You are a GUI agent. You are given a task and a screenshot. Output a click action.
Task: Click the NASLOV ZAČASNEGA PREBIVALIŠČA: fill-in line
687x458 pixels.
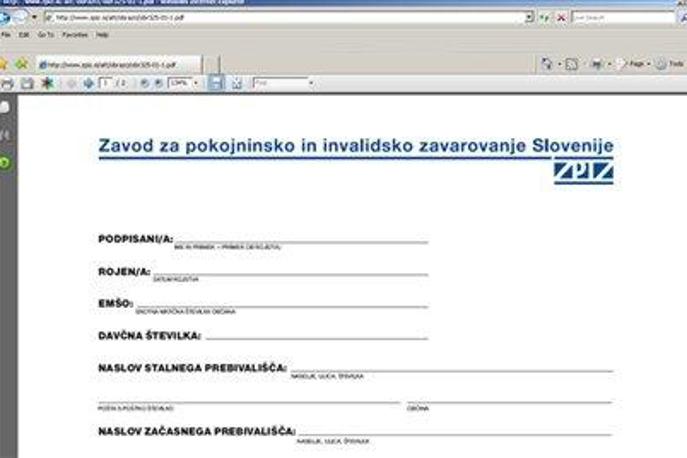(x=454, y=434)
